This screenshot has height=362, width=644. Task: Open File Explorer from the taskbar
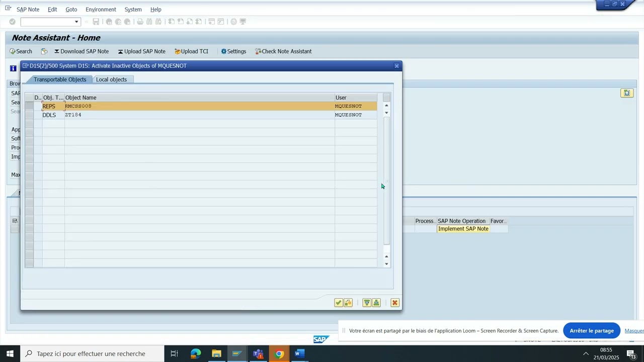216,354
